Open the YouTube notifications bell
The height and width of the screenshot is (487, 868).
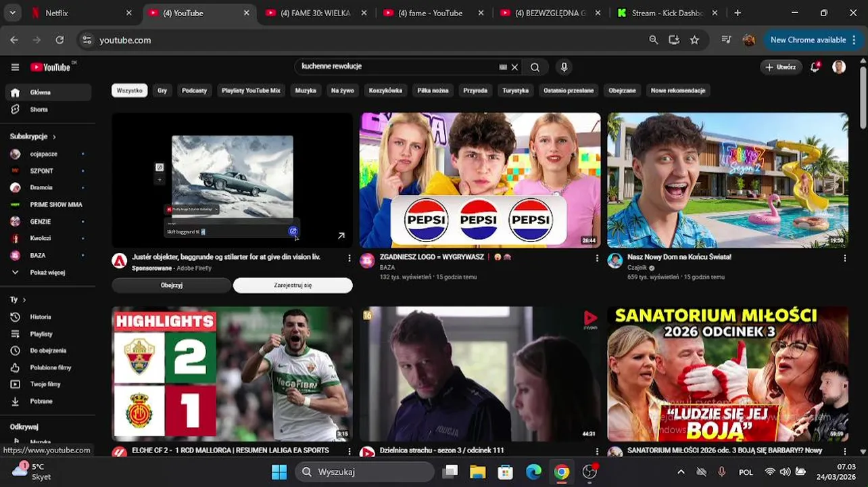click(815, 67)
